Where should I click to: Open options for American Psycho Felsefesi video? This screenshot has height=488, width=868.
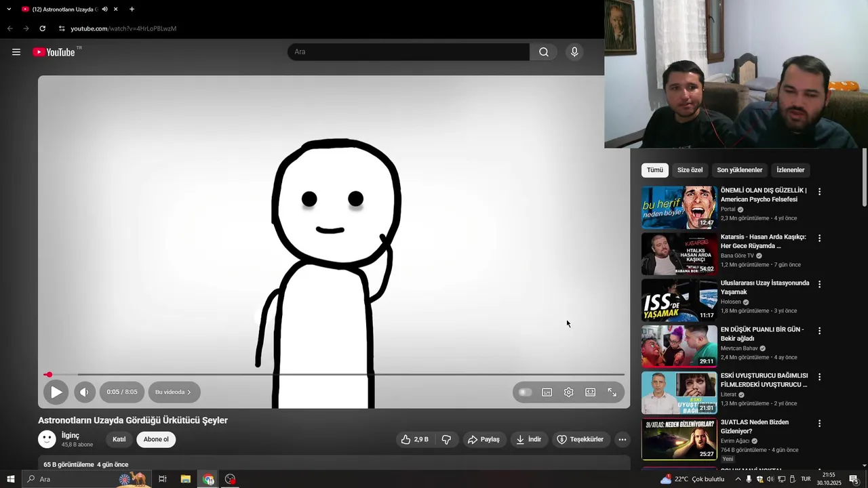pyautogui.click(x=819, y=192)
